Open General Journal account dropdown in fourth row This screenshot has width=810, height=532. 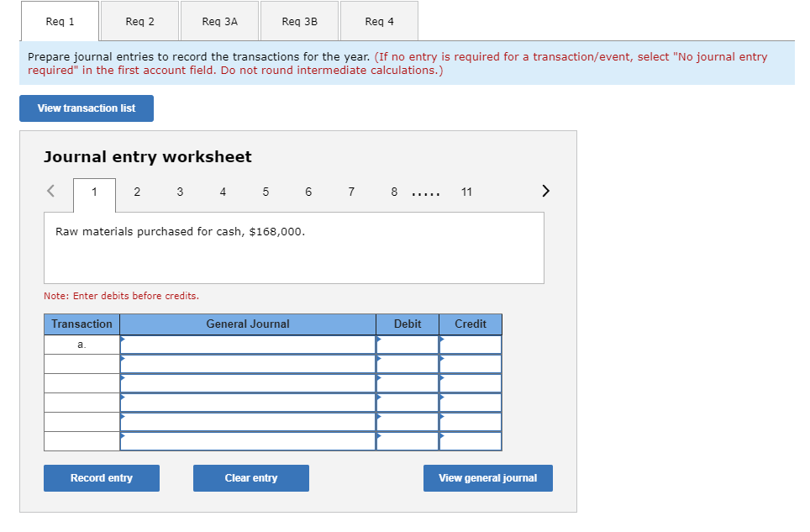coord(248,403)
